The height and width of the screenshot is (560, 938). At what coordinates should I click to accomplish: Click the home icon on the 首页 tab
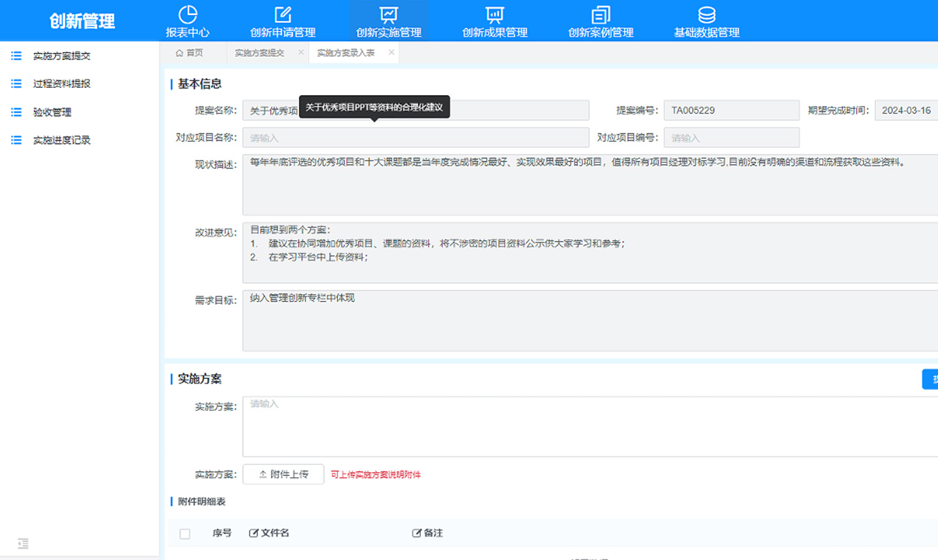point(181,53)
